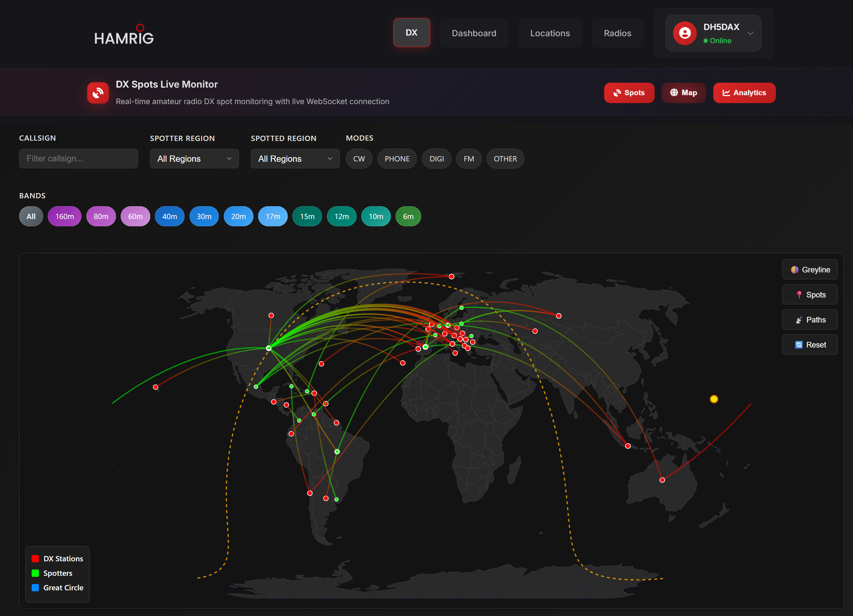Open the Spotted Region dropdown
853x616 pixels.
(295, 159)
